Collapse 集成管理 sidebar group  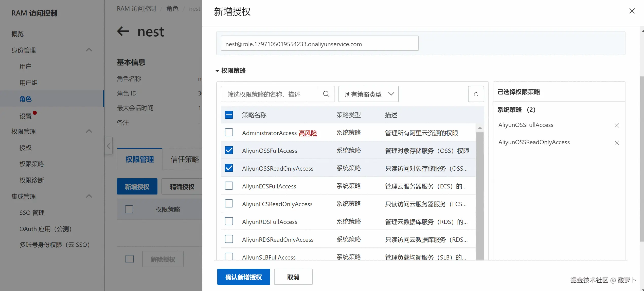(89, 196)
